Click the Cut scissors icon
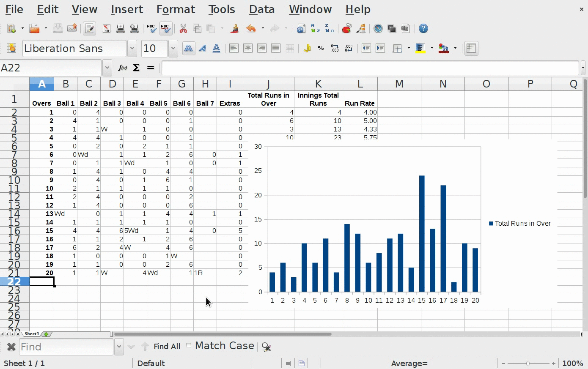The width and height of the screenshot is (588, 369). 183,28
